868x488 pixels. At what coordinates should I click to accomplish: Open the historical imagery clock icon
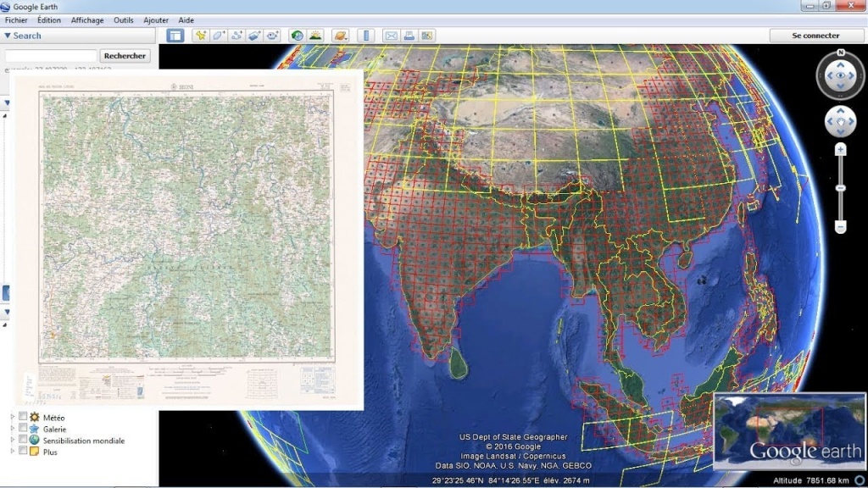297,36
